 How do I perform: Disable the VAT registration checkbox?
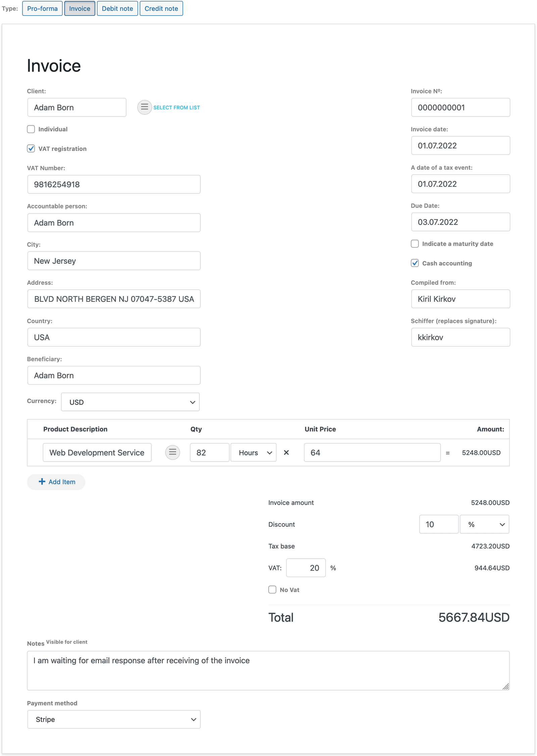coord(31,148)
